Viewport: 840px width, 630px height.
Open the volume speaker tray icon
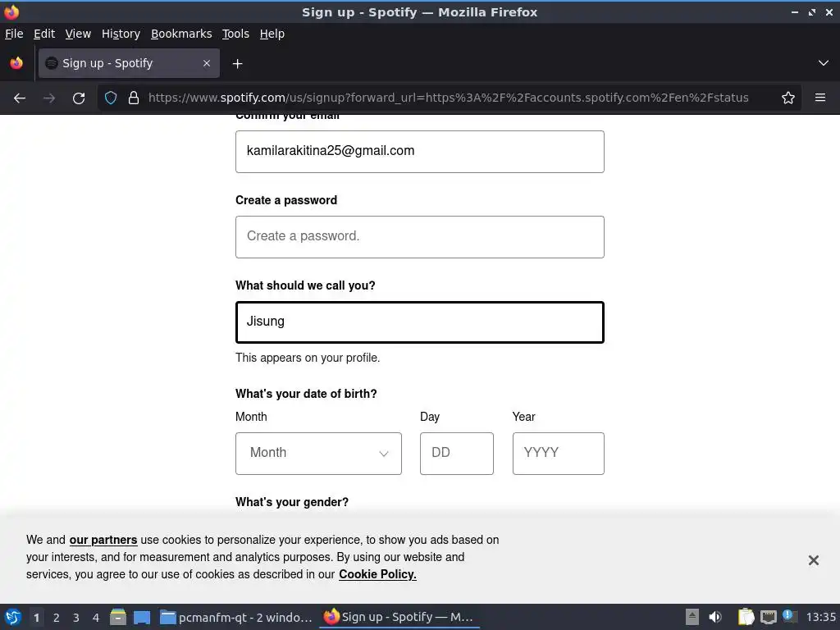coord(714,617)
